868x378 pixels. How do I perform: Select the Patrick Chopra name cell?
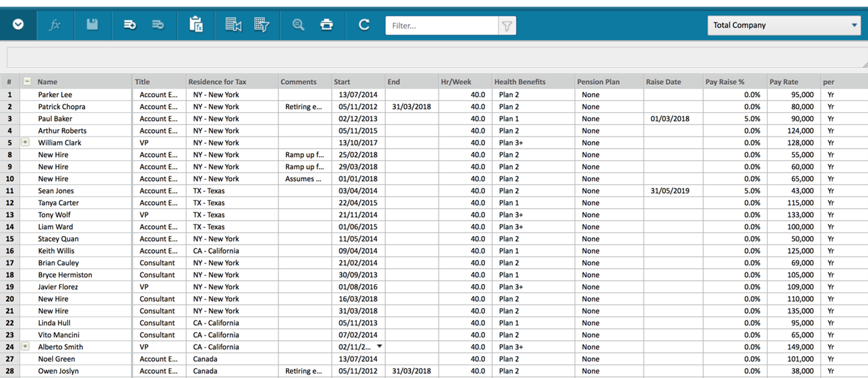click(76, 107)
